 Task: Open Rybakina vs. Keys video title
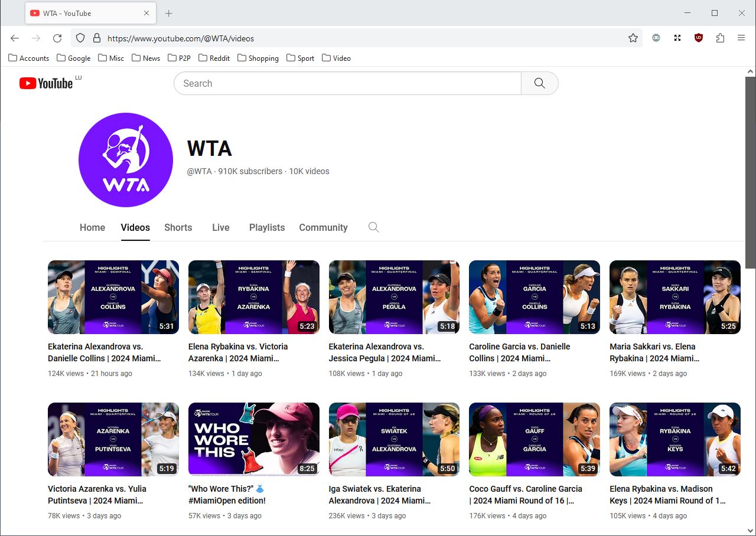tap(668, 495)
